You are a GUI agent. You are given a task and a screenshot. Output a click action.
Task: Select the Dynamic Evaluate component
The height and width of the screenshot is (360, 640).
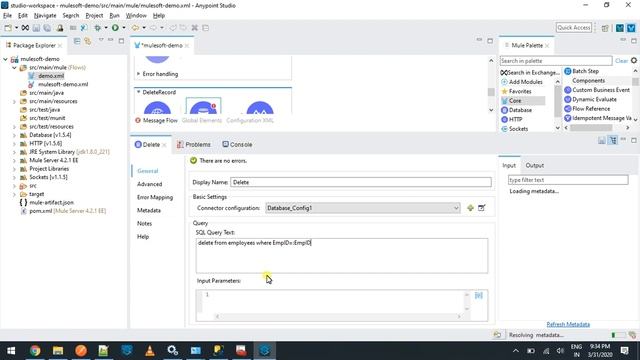pos(591,99)
